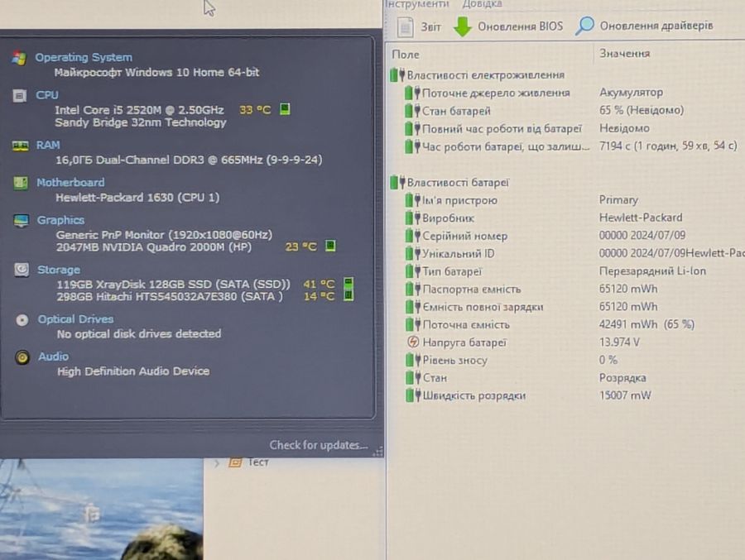
Task: Click the Speccy window resize grip
Action: tap(378, 452)
